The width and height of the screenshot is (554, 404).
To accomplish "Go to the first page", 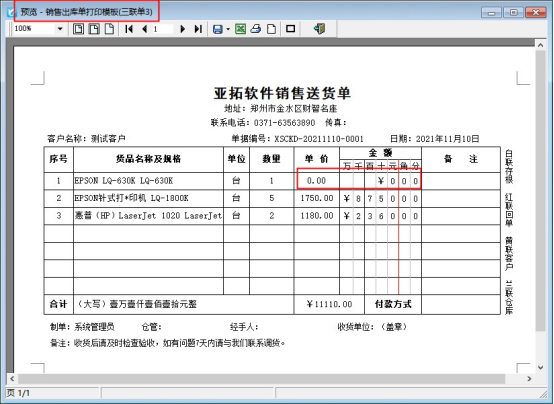I will [129, 29].
